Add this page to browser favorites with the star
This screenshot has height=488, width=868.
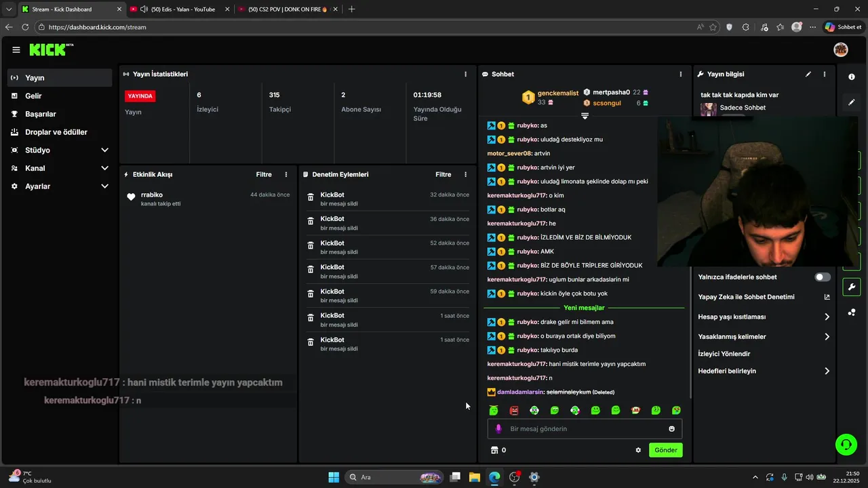click(x=713, y=27)
